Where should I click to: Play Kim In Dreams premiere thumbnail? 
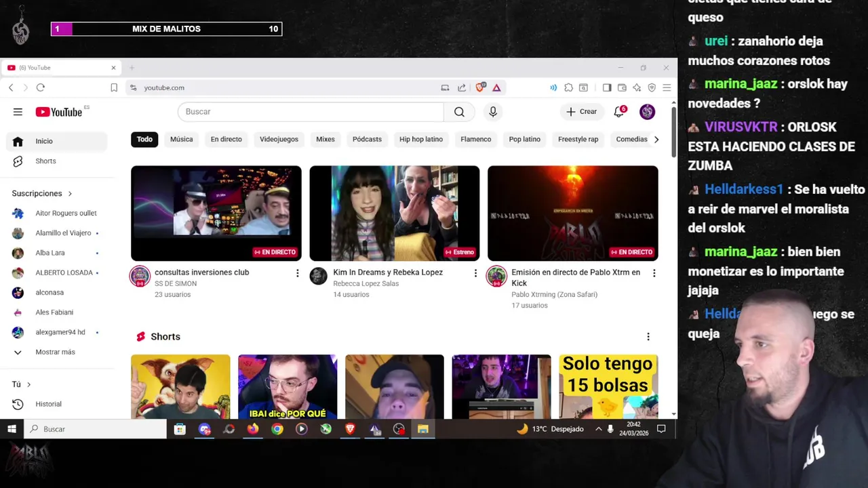tap(395, 213)
